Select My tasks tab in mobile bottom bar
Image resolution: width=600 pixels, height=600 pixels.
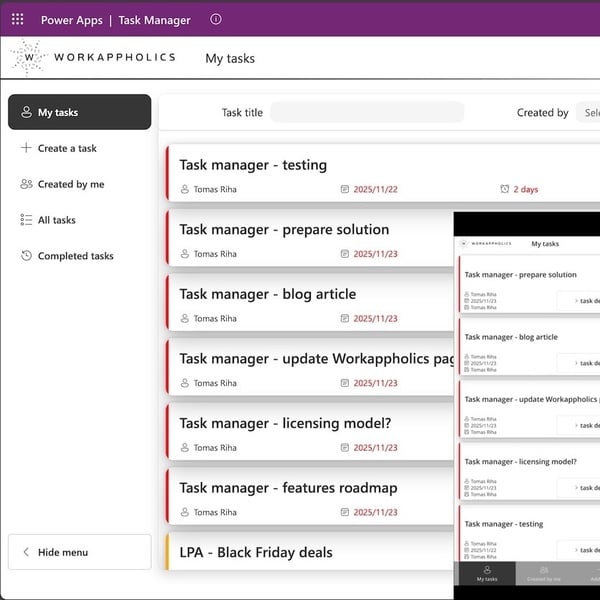487,574
